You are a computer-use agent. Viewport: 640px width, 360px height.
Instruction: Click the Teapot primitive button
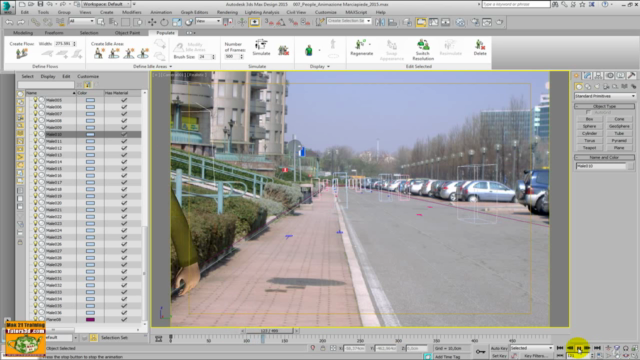[589, 148]
